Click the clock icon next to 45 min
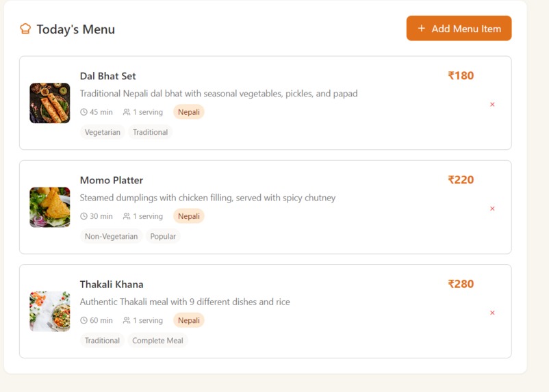The height and width of the screenshot is (392, 549). click(x=84, y=112)
